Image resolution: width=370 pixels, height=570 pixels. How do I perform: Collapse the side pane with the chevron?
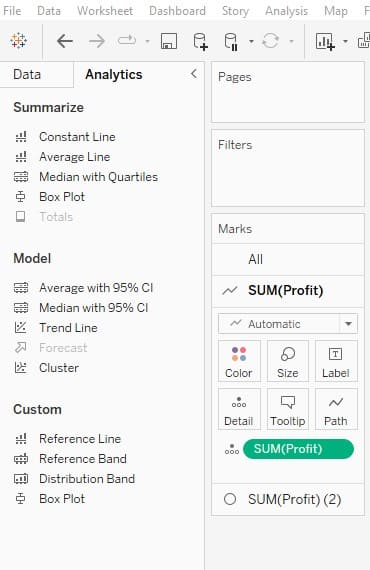coord(194,74)
